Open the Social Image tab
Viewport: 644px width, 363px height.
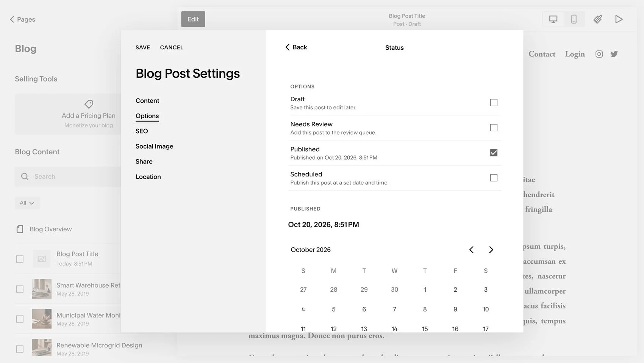point(154,146)
